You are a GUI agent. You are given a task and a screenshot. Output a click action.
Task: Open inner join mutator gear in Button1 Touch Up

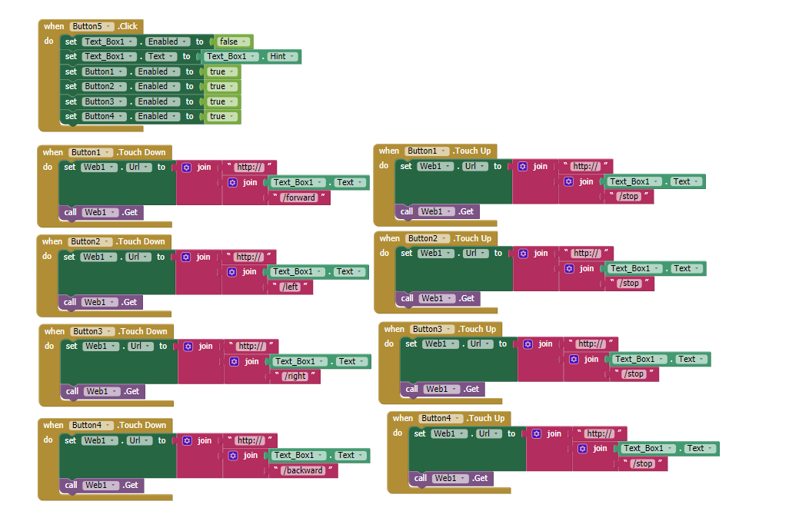click(x=568, y=182)
